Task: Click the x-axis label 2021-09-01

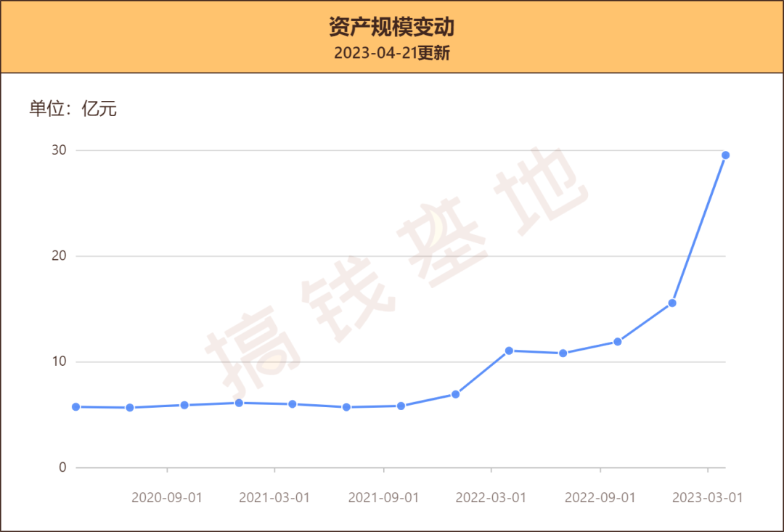Action: 383,498
